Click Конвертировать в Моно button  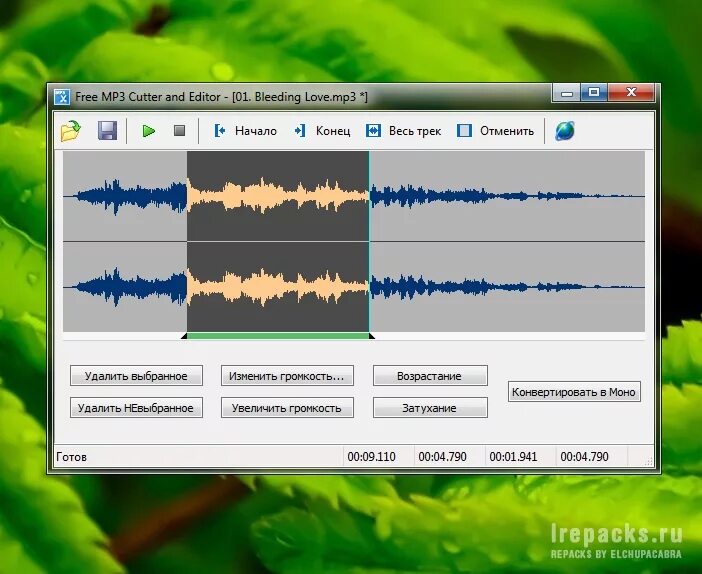point(574,392)
